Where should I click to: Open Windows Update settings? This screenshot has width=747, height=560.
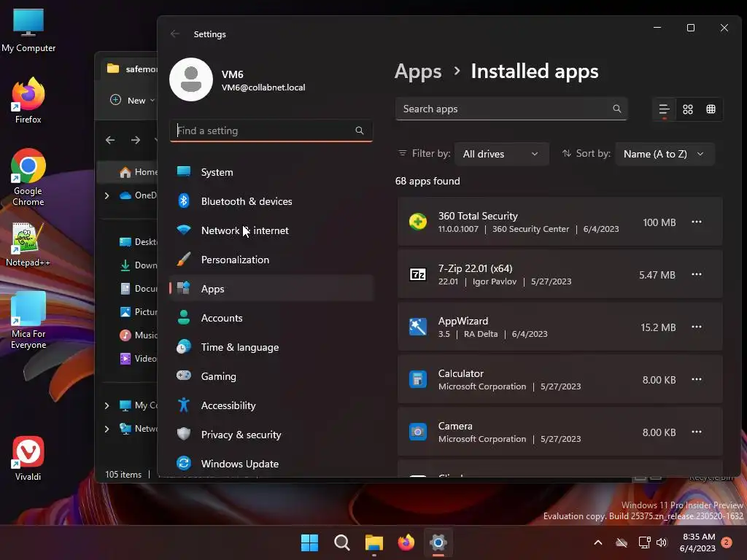(x=271, y=464)
